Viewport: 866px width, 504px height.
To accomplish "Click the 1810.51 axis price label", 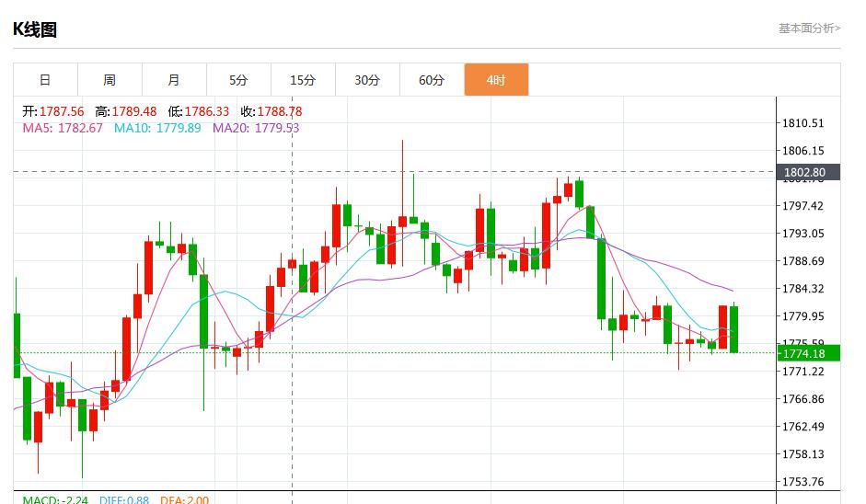I will pyautogui.click(x=803, y=123).
